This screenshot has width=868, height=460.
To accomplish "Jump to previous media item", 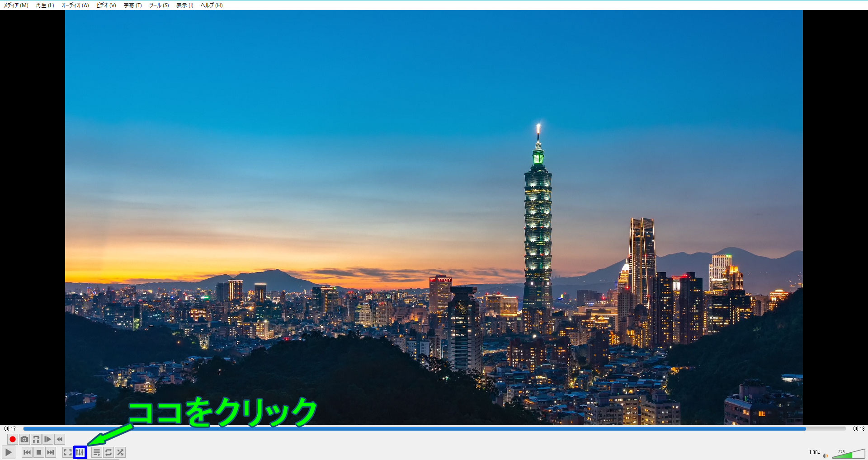I will (x=27, y=452).
